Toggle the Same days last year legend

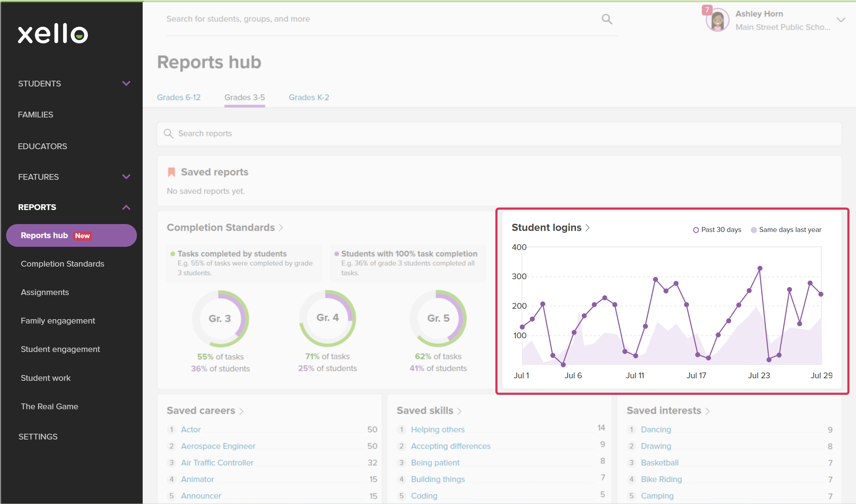pos(786,230)
